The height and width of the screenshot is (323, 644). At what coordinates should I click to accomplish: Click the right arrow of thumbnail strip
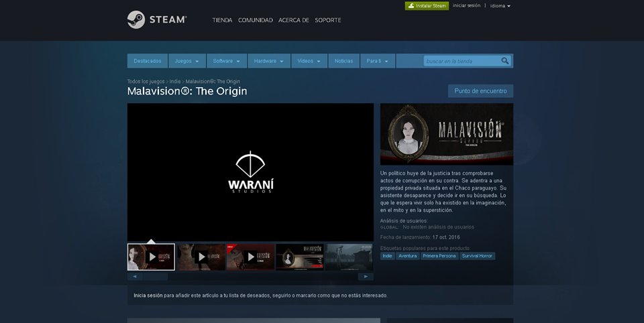pos(366,277)
